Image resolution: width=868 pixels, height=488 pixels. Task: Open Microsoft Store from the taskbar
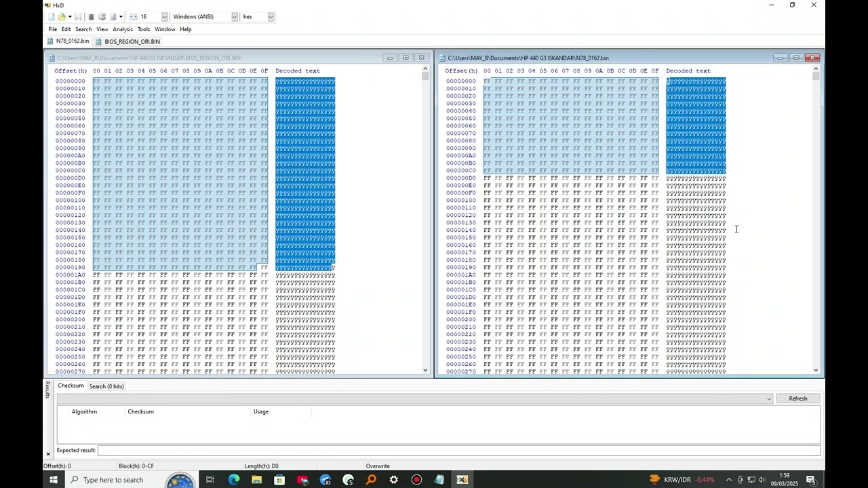[x=279, y=480]
